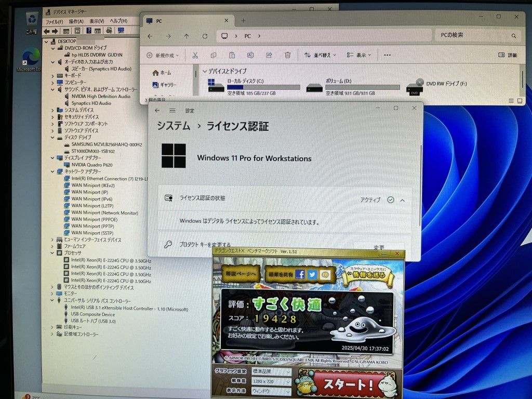Open the 新規作成 dropdown in Explorer
532x399 pixels.
[x=163, y=55]
